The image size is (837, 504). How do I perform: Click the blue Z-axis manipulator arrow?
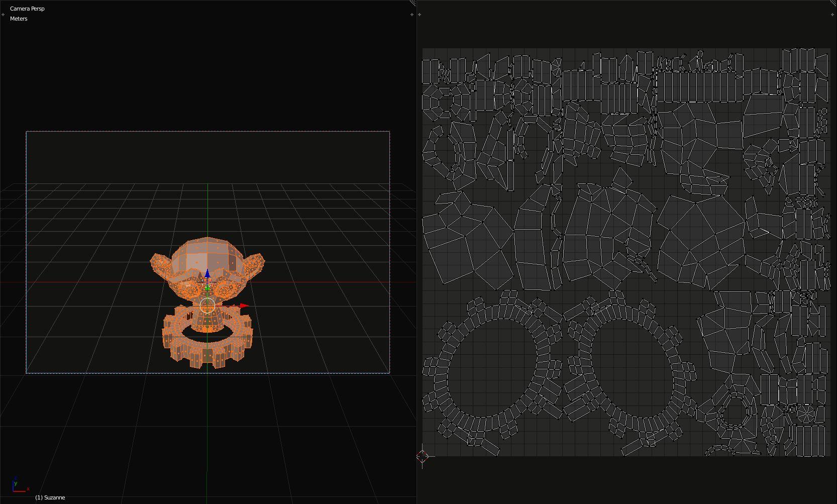[x=207, y=274]
